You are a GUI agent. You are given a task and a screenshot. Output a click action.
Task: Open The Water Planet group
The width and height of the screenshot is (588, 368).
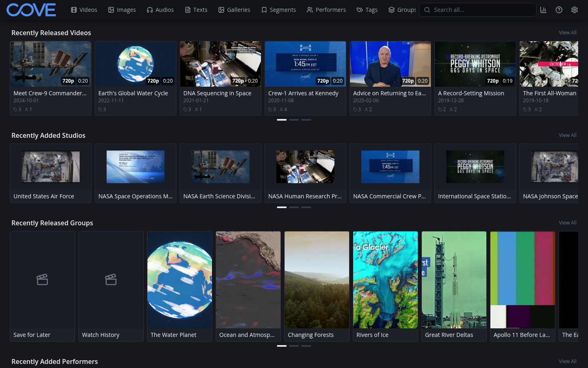point(180,286)
